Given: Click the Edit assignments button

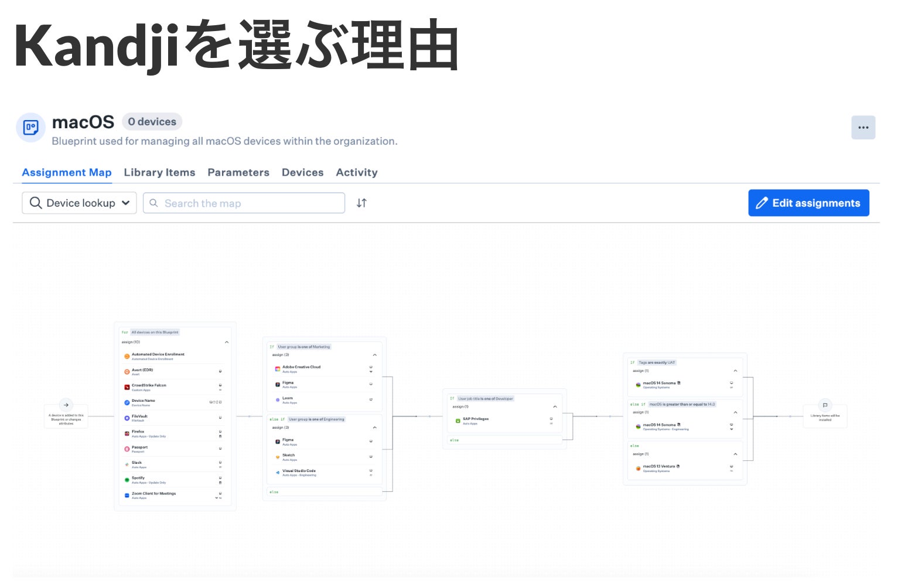Looking at the screenshot, I should point(808,203).
